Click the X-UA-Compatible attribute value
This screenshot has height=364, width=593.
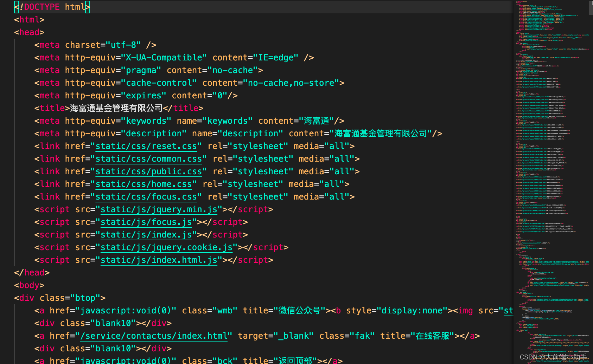[164, 58]
